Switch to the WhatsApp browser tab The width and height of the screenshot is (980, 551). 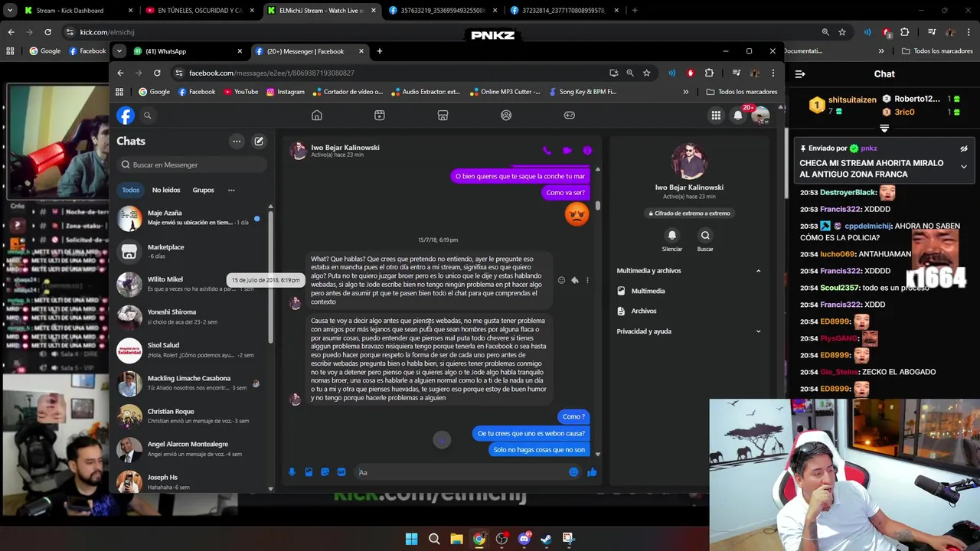tap(186, 51)
